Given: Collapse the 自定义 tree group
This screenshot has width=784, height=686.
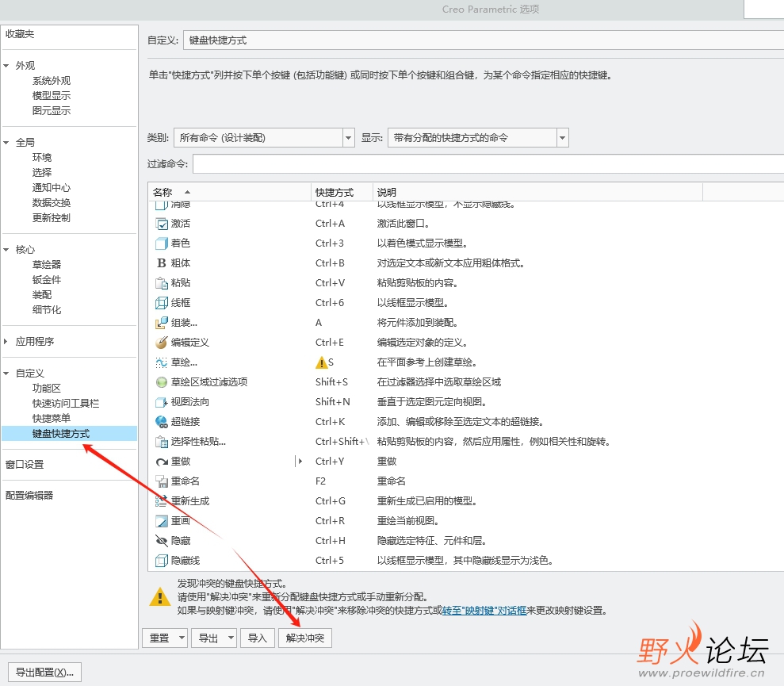Looking at the screenshot, I should coord(6,374).
